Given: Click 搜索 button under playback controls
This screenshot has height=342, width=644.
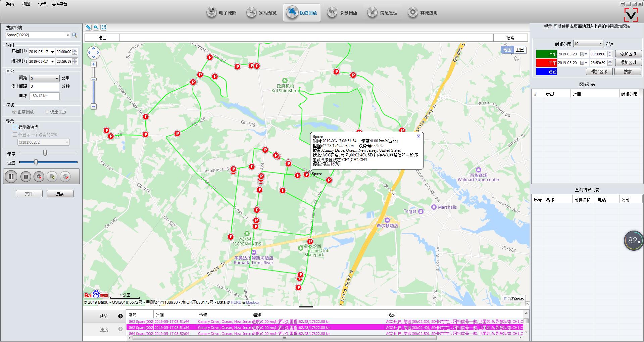Looking at the screenshot, I should coord(60,194).
